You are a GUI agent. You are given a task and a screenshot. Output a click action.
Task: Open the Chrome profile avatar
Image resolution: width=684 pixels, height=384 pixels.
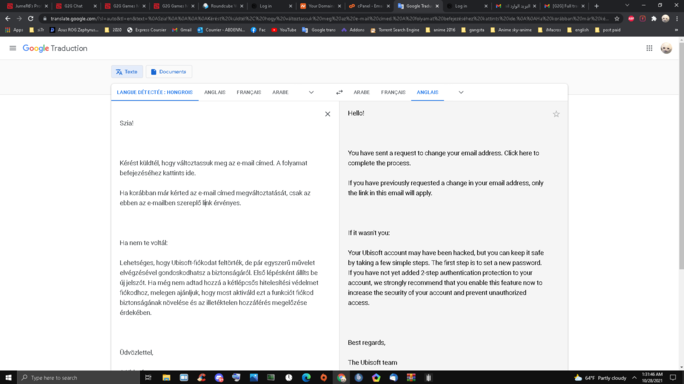pyautogui.click(x=665, y=18)
